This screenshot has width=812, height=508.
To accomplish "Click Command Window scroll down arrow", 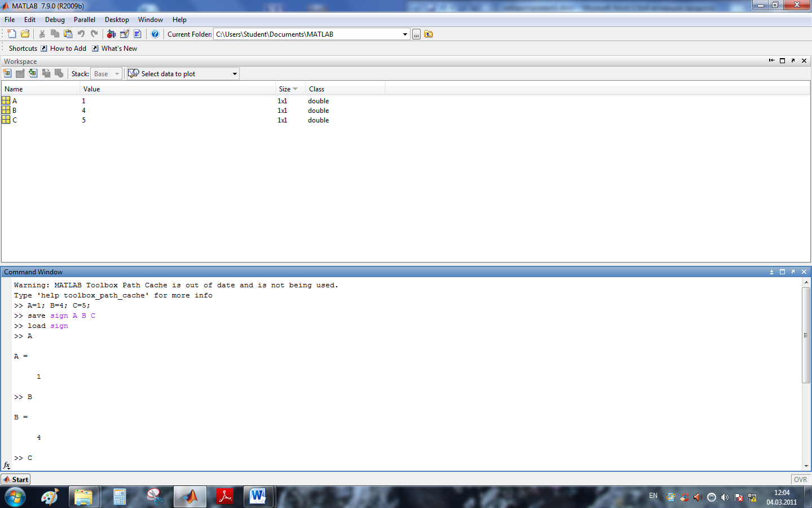I will (806, 466).
